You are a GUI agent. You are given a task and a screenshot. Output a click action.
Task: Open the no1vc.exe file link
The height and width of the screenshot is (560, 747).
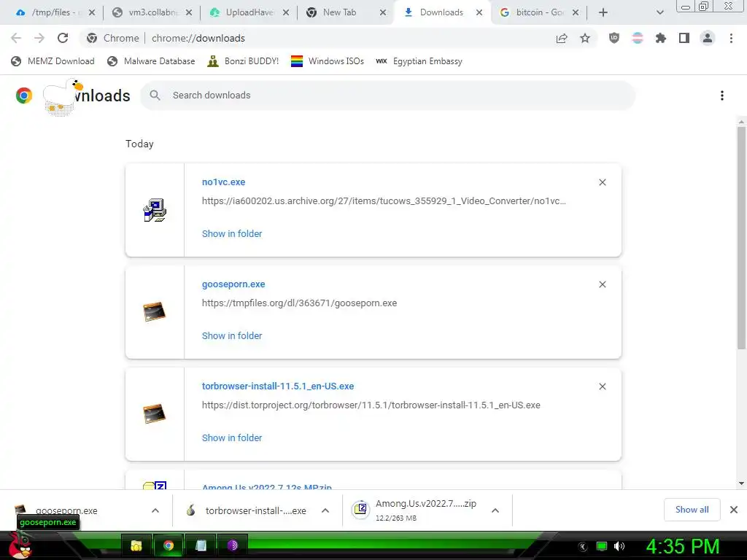pyautogui.click(x=223, y=182)
